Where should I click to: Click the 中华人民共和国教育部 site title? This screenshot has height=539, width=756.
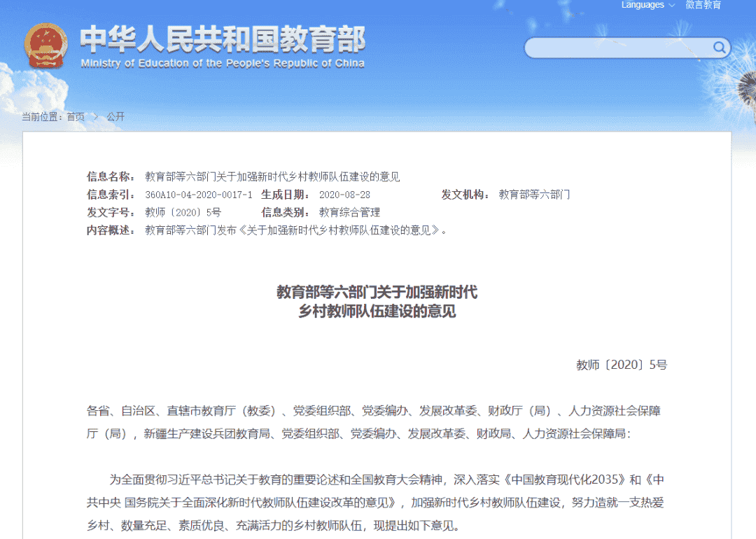(x=222, y=39)
